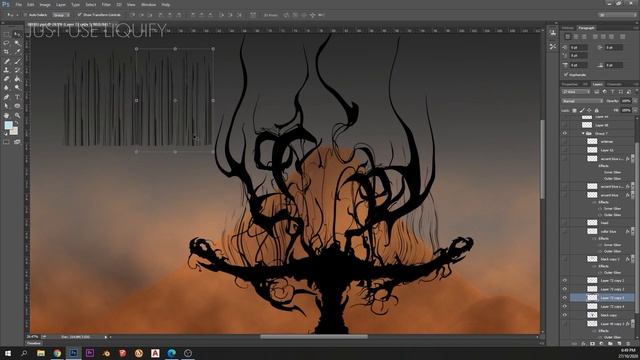Open the Image menu
The height and width of the screenshot is (360, 640).
pos(45,4)
